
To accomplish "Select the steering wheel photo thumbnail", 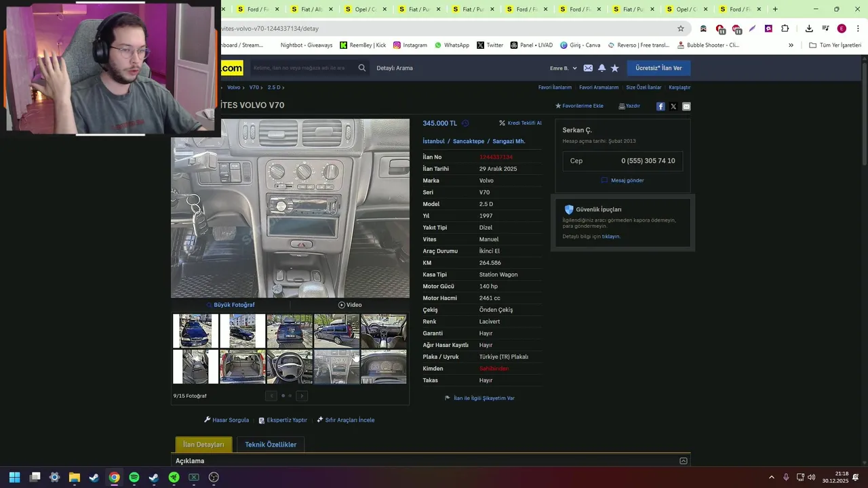I will [290, 367].
